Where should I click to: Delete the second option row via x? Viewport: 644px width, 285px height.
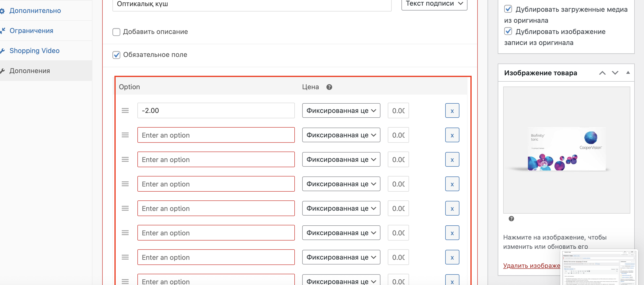(452, 135)
